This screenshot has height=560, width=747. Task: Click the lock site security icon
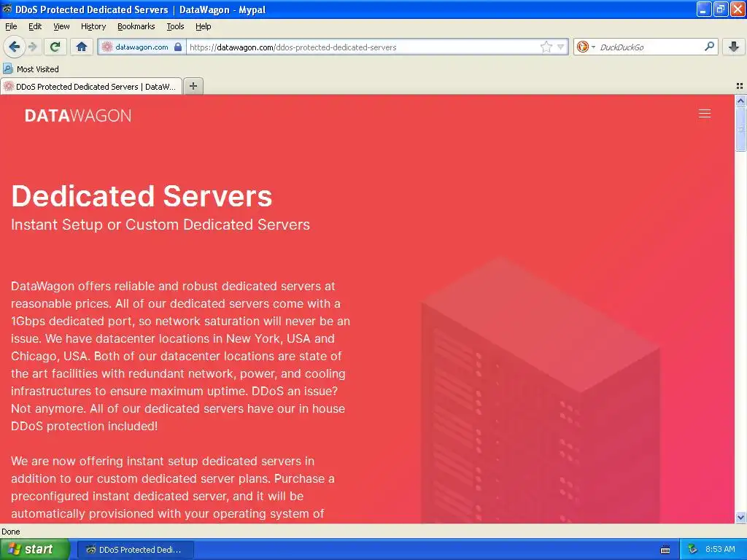[x=178, y=47]
